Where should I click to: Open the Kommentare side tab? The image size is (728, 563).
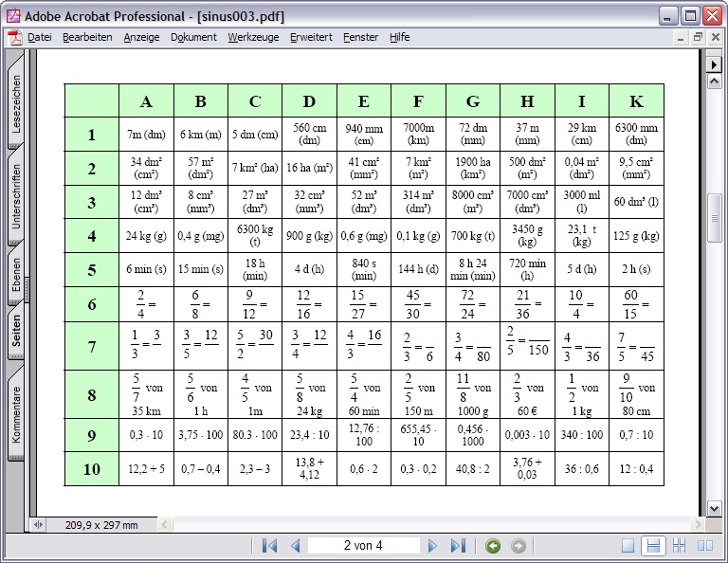pyautogui.click(x=16, y=414)
